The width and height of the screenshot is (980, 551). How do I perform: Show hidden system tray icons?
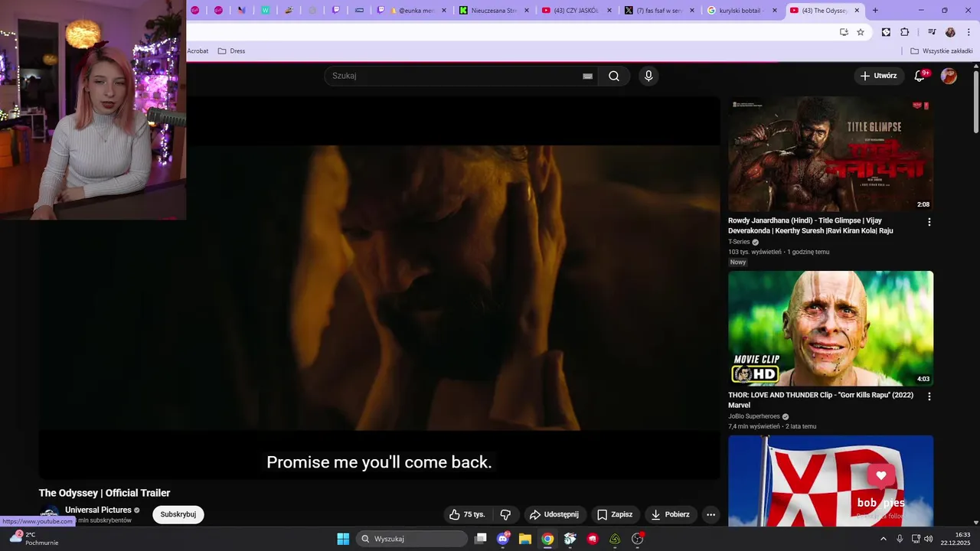pyautogui.click(x=884, y=539)
